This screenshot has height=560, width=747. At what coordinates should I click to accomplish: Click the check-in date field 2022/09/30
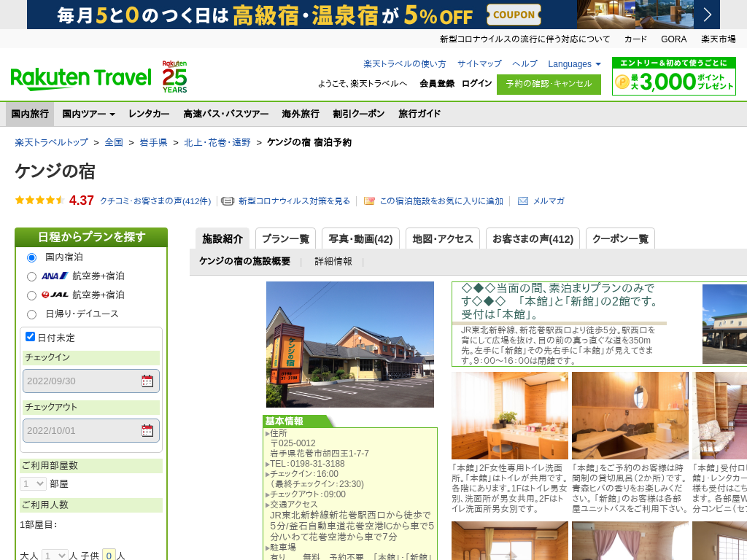[x=91, y=381]
